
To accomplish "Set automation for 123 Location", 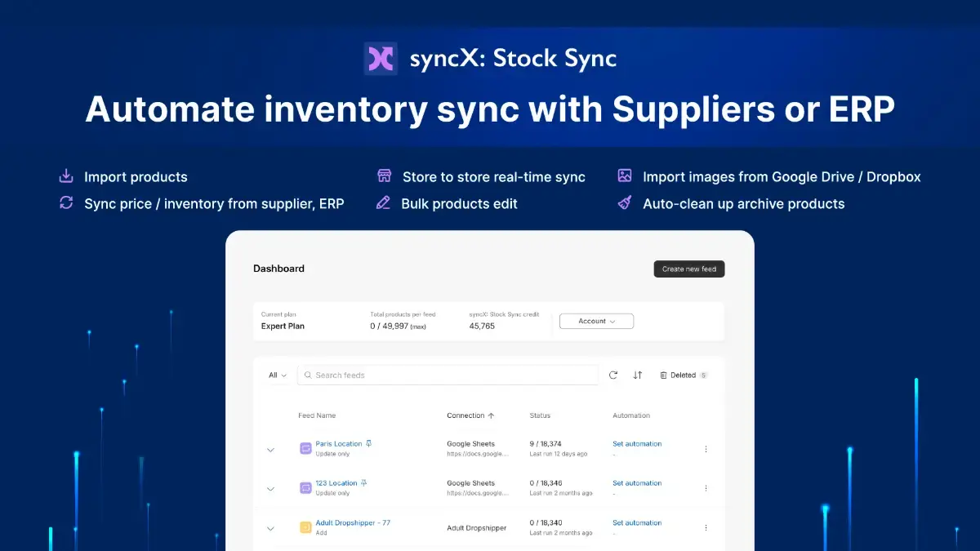I will coord(637,483).
